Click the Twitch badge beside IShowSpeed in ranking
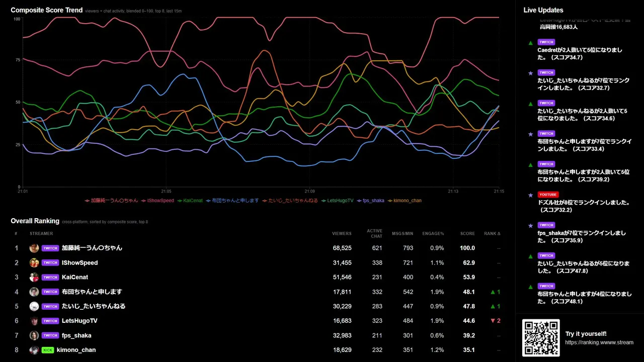The height and width of the screenshot is (362, 644). [x=50, y=262]
